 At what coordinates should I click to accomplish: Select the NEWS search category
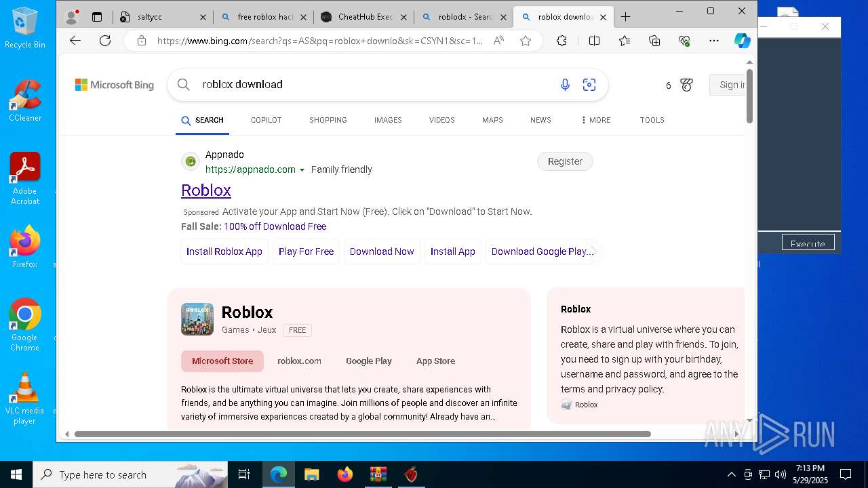click(540, 120)
